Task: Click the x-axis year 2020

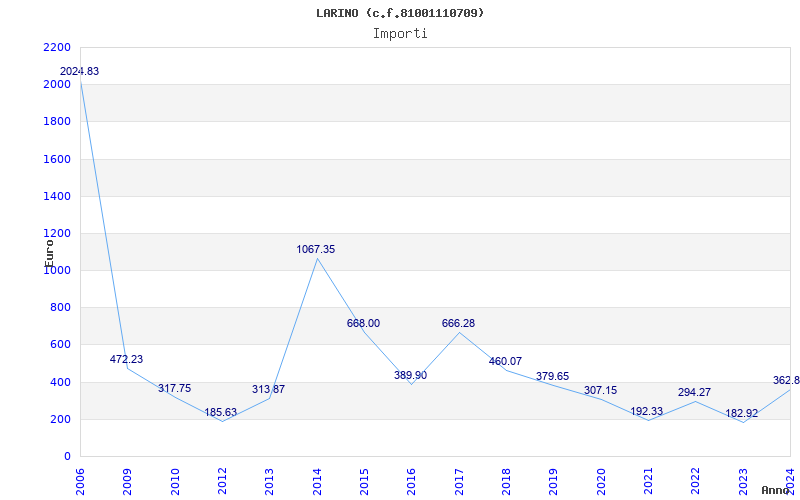Action: (601, 482)
